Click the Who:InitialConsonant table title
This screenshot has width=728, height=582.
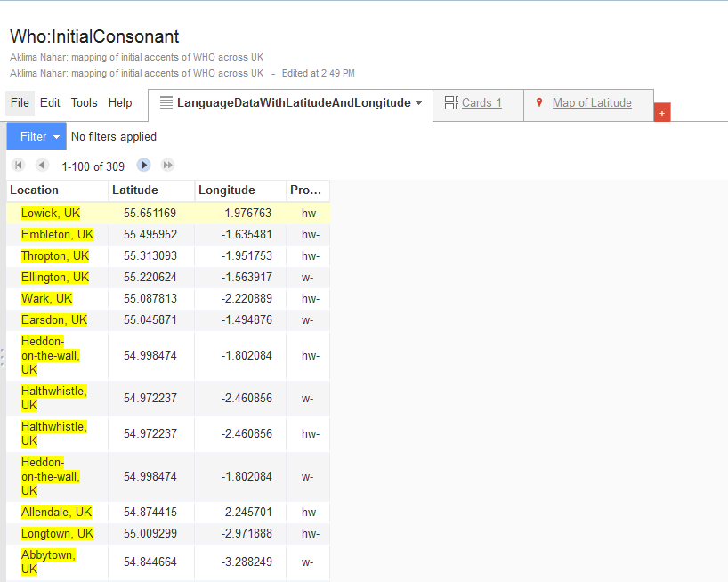click(94, 36)
